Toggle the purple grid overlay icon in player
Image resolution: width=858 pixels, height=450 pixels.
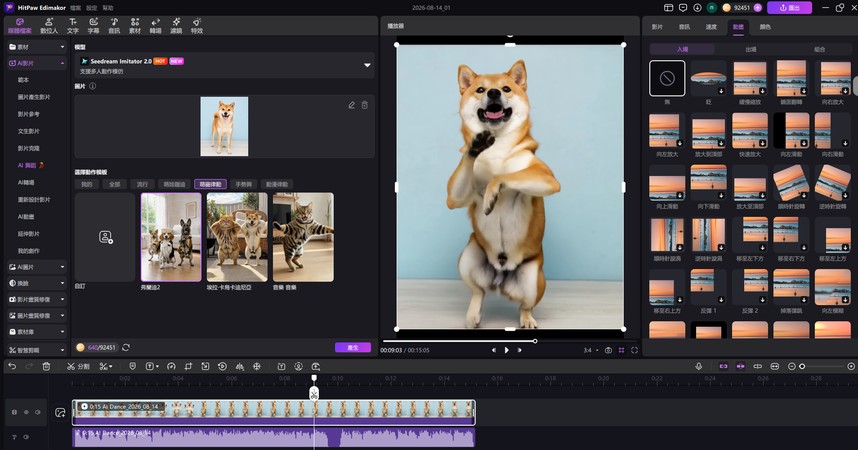point(622,350)
